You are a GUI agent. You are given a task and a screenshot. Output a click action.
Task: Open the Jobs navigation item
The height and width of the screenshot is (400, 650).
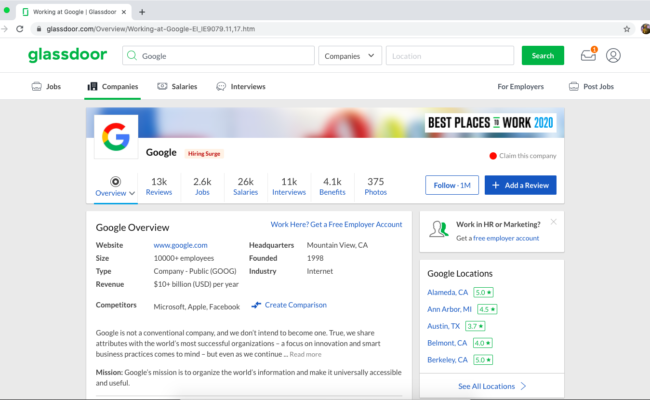(x=46, y=86)
